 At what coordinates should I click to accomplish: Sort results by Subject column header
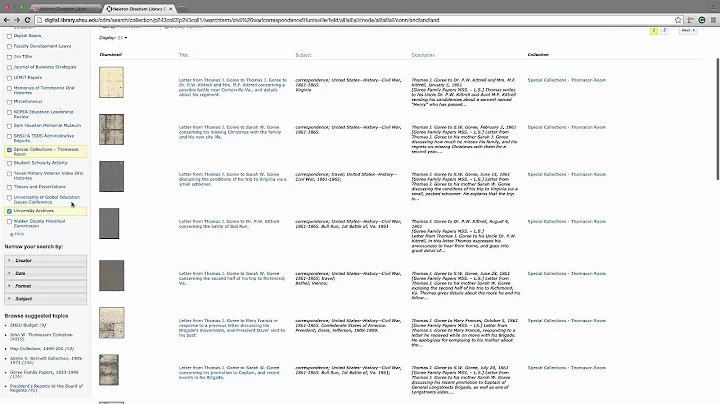(x=303, y=55)
